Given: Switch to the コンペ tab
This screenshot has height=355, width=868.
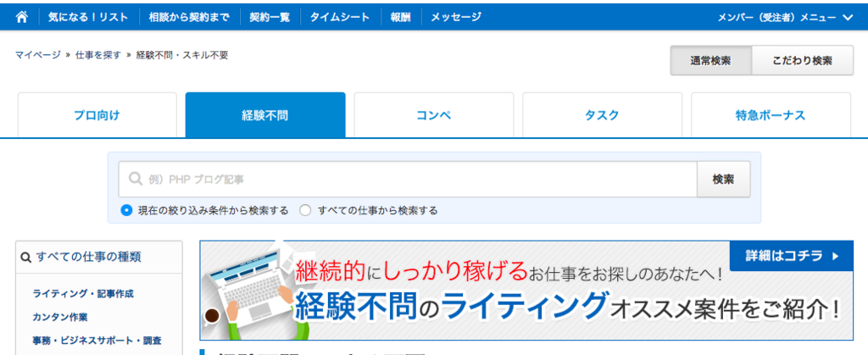Looking at the screenshot, I should click(x=434, y=115).
